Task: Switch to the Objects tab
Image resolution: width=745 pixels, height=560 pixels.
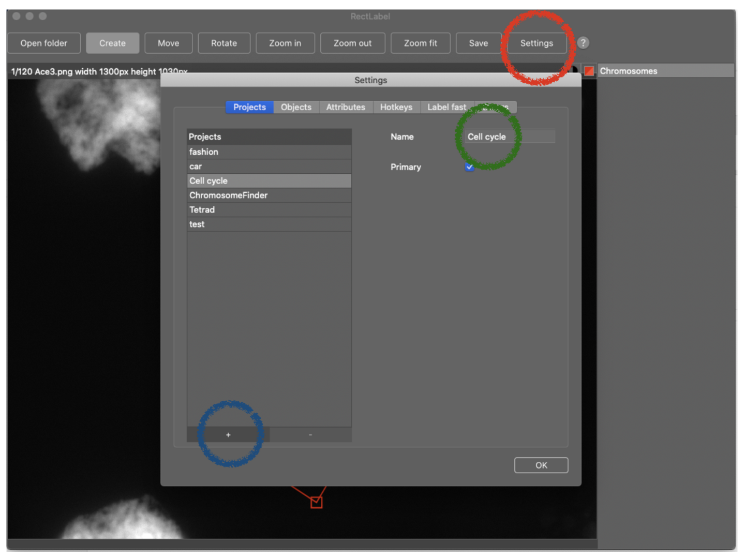Action: [296, 107]
